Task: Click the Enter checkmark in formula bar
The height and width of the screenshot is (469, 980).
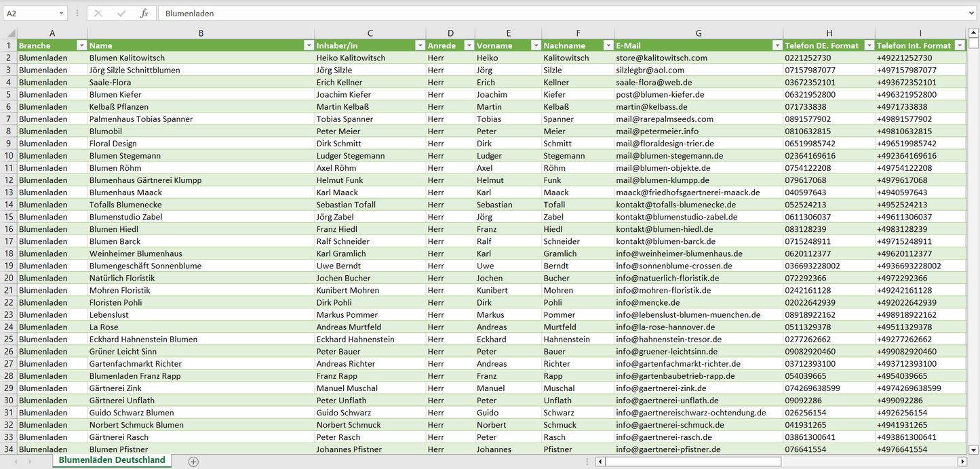Action: click(x=121, y=14)
